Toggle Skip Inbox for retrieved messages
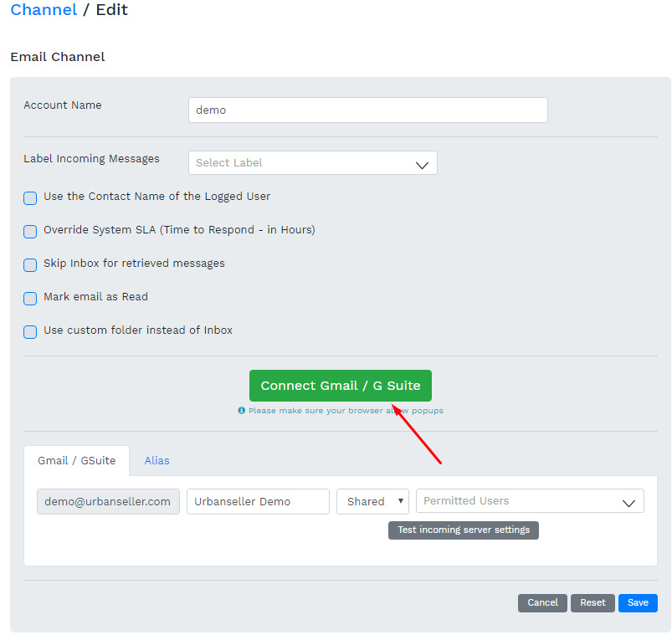The image size is (672, 635). coord(30,265)
